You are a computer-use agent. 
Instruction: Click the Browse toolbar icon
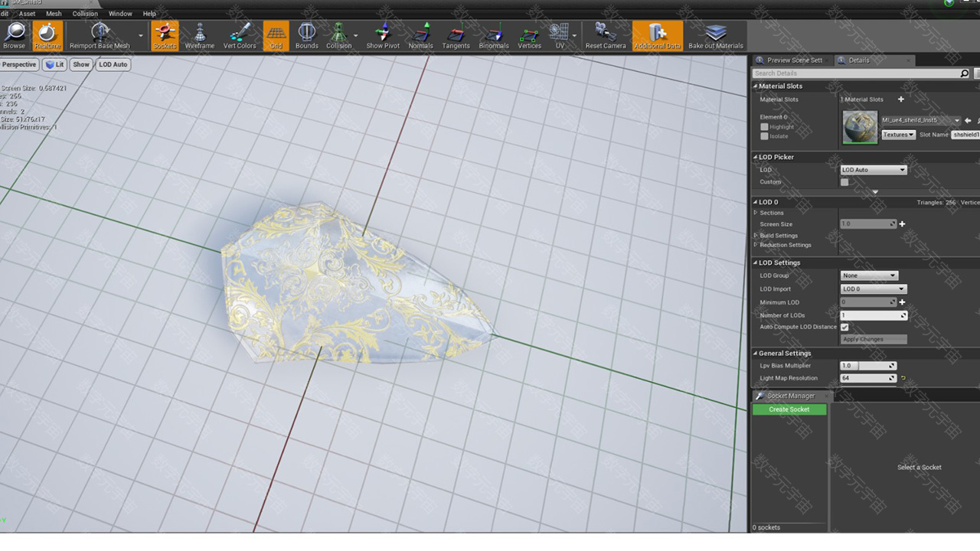click(15, 35)
